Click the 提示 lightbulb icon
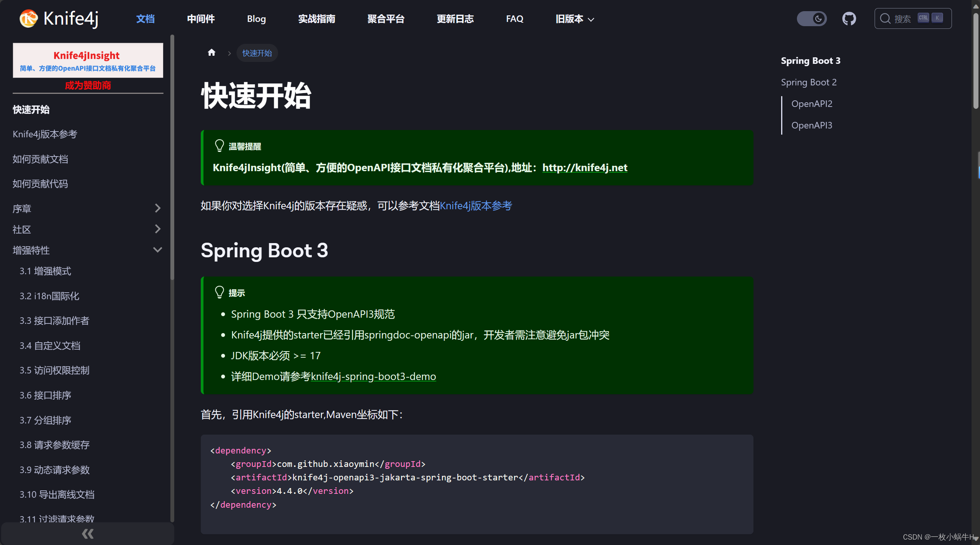Screen dimensions: 980x545 tap(219, 292)
